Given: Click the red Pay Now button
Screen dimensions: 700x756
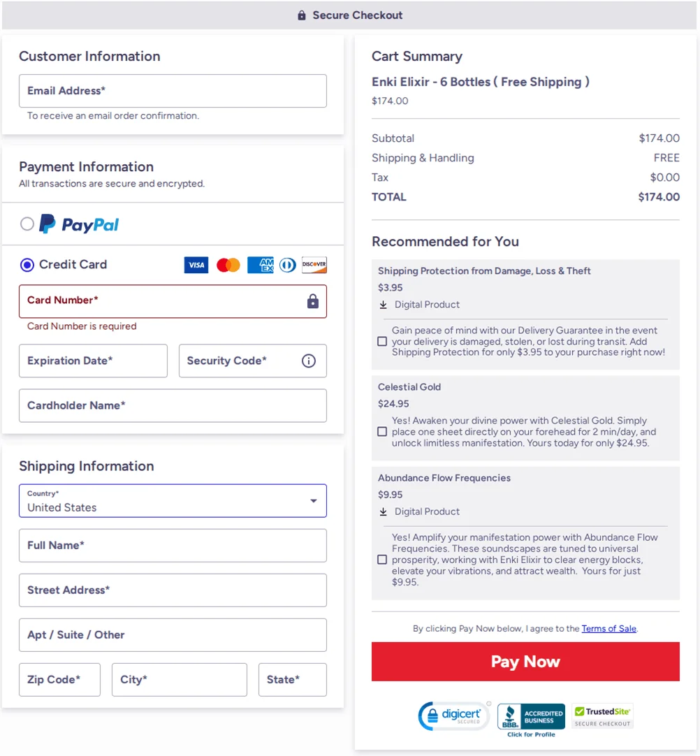Looking at the screenshot, I should click(525, 662).
